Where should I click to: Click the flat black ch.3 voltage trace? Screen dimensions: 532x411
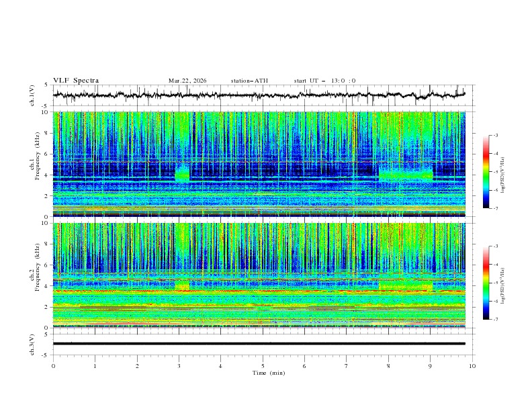point(259,344)
